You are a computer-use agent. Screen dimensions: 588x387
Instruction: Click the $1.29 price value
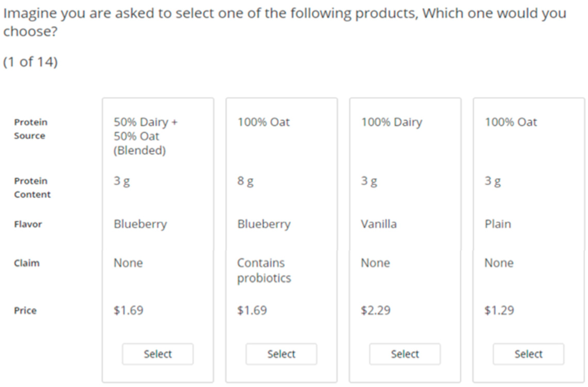coord(499,310)
